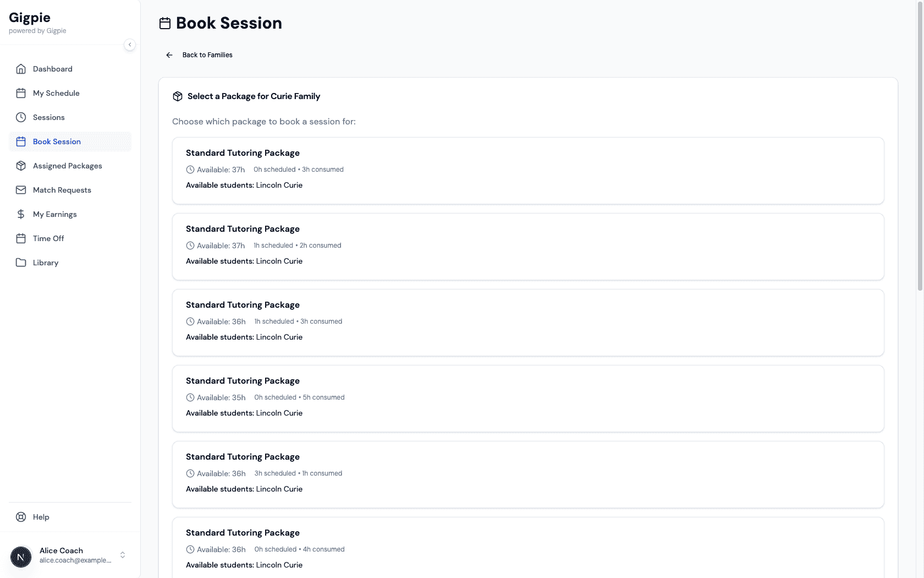Click the Sessions clock icon
Viewport: 924px width, 578px height.
pos(21,117)
